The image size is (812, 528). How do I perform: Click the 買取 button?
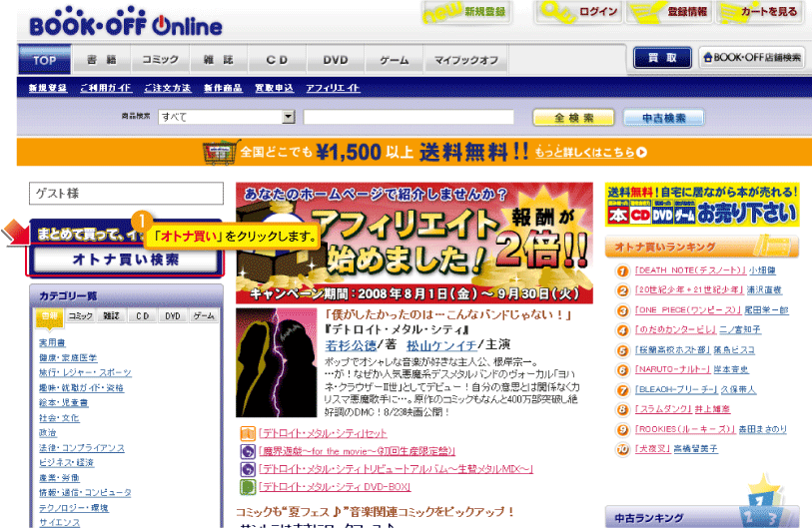[x=662, y=58]
